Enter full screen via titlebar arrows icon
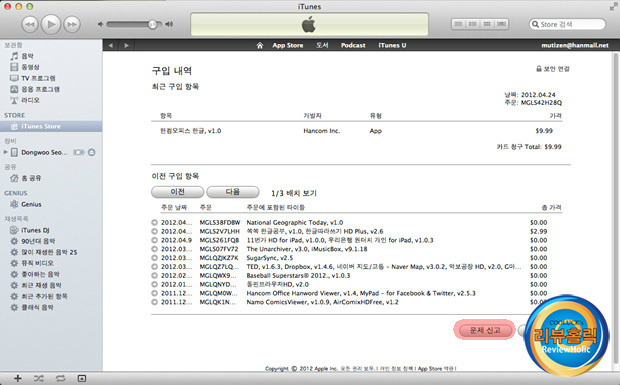The width and height of the screenshot is (620, 385). click(613, 6)
